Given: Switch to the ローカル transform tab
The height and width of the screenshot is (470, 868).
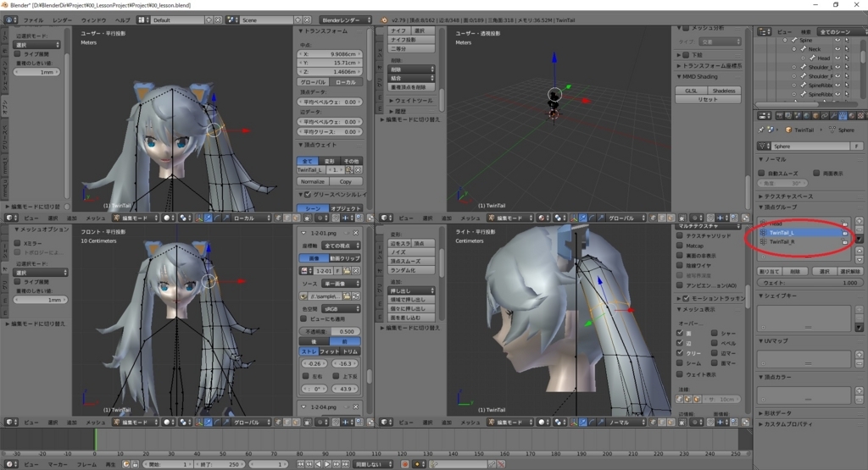Looking at the screenshot, I should point(346,82).
